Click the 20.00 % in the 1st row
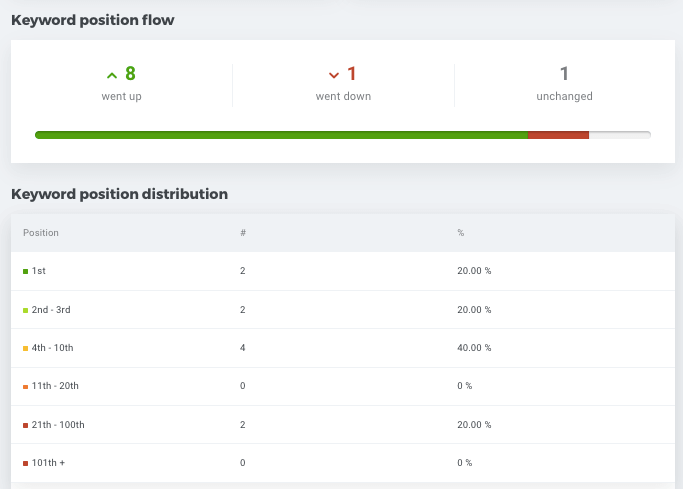The width and height of the screenshot is (683, 489). click(x=474, y=271)
